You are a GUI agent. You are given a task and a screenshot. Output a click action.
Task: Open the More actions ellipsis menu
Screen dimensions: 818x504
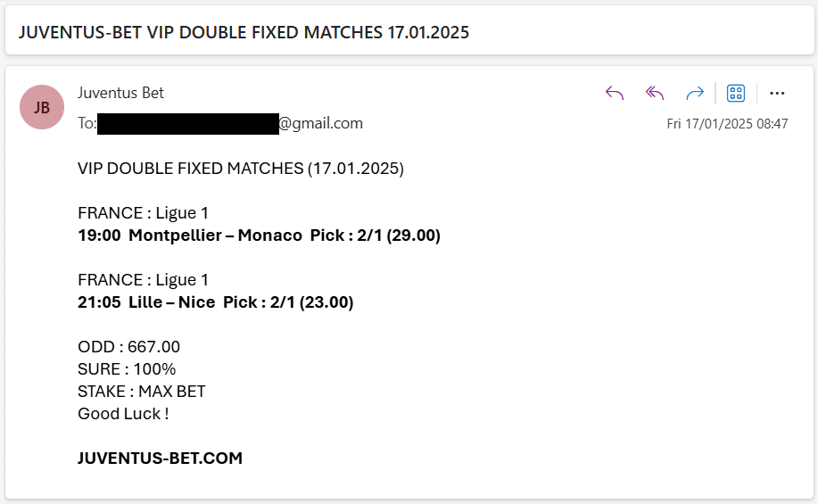(x=777, y=94)
